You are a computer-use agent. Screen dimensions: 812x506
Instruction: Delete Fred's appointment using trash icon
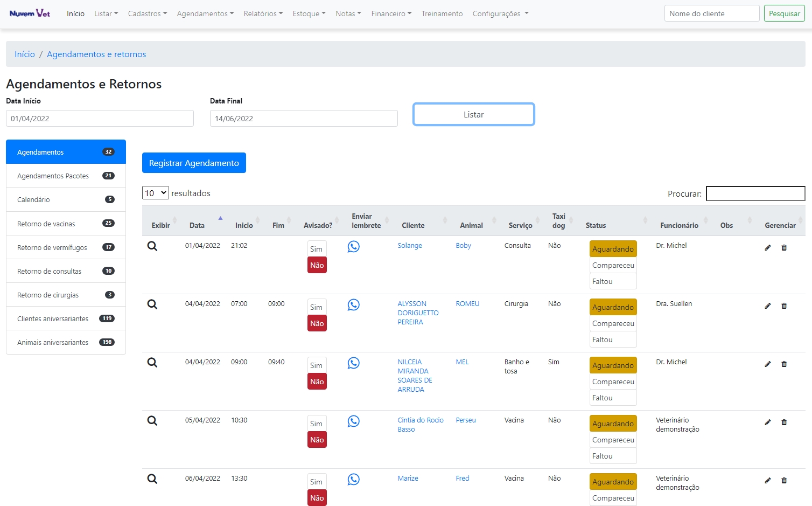784,481
